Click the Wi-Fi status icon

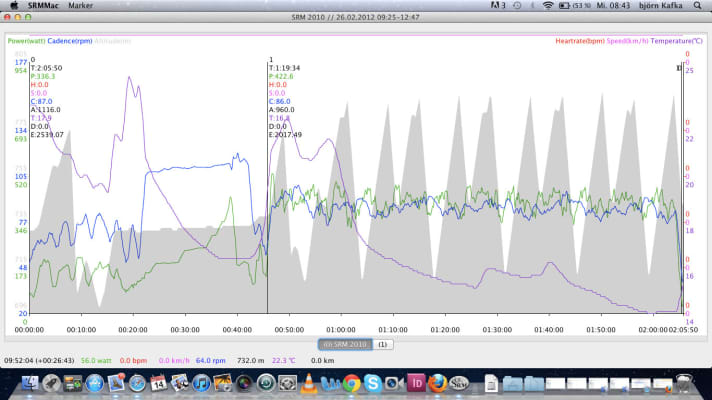[548, 5]
